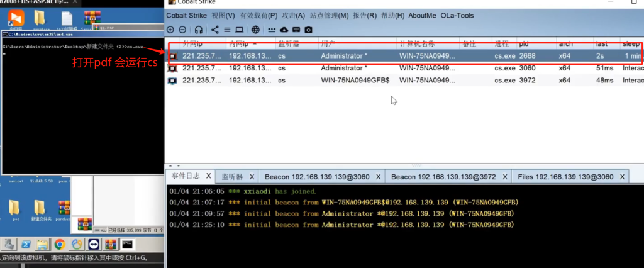The image size is (644, 268).
Task: Open the AboutMe menu
Action: 422,16
